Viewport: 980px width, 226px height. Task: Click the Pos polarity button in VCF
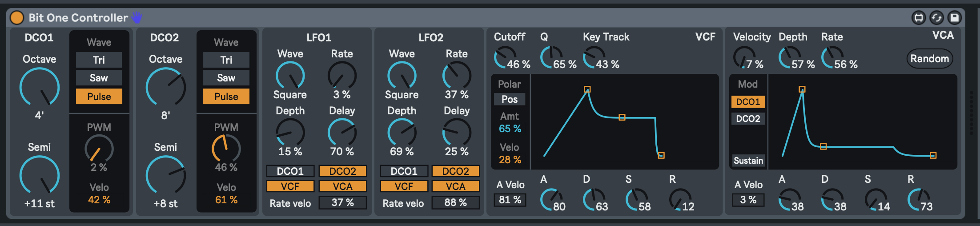click(510, 99)
